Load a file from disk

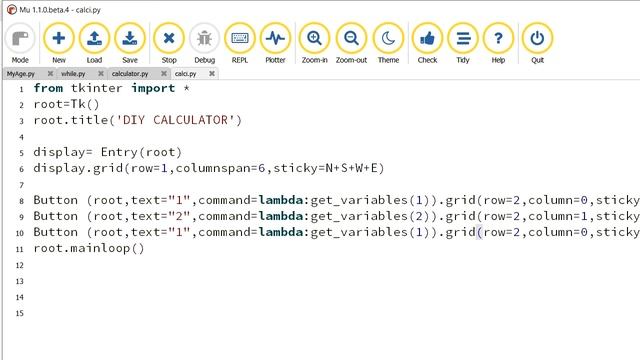pos(94,43)
